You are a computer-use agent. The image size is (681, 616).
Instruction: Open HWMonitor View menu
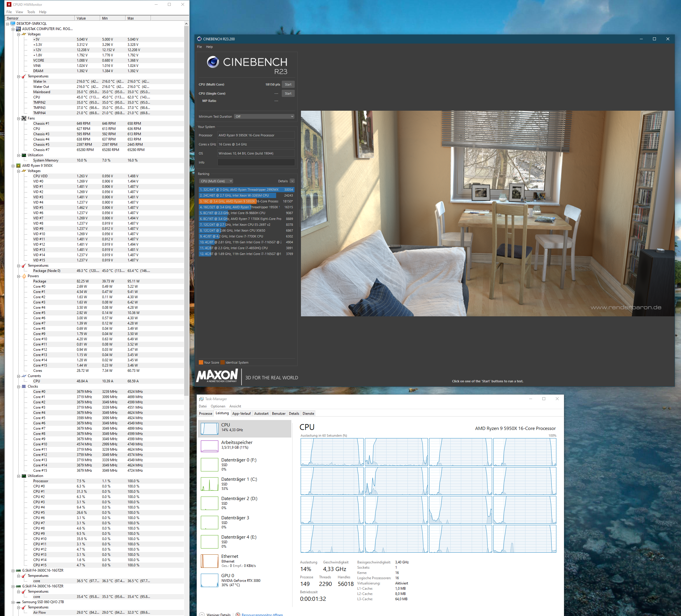click(x=19, y=12)
